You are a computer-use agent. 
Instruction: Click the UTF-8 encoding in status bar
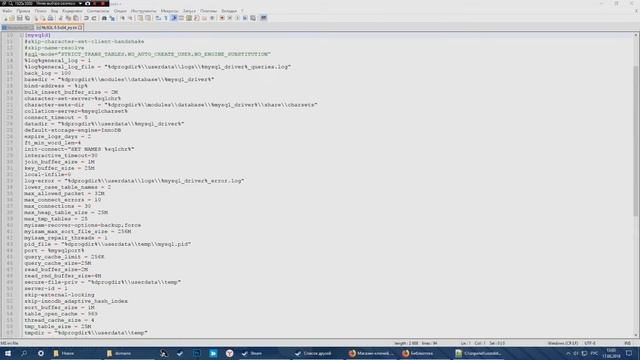coord(590,343)
